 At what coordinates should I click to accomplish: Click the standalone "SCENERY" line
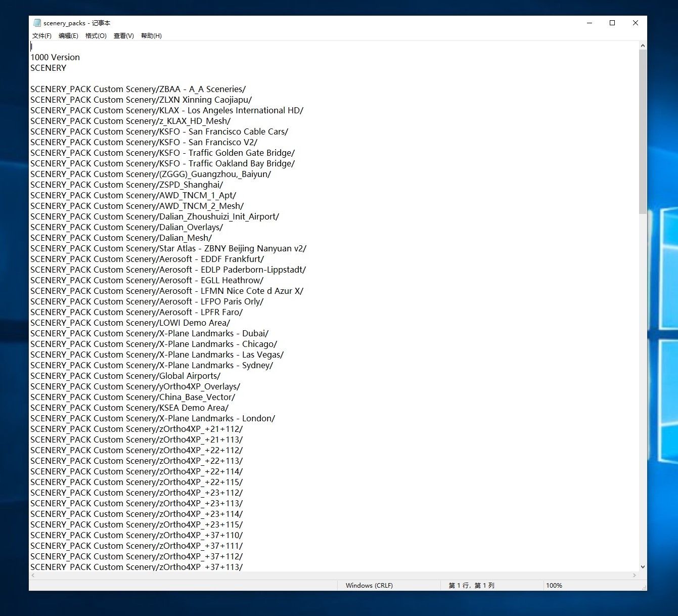coord(48,68)
